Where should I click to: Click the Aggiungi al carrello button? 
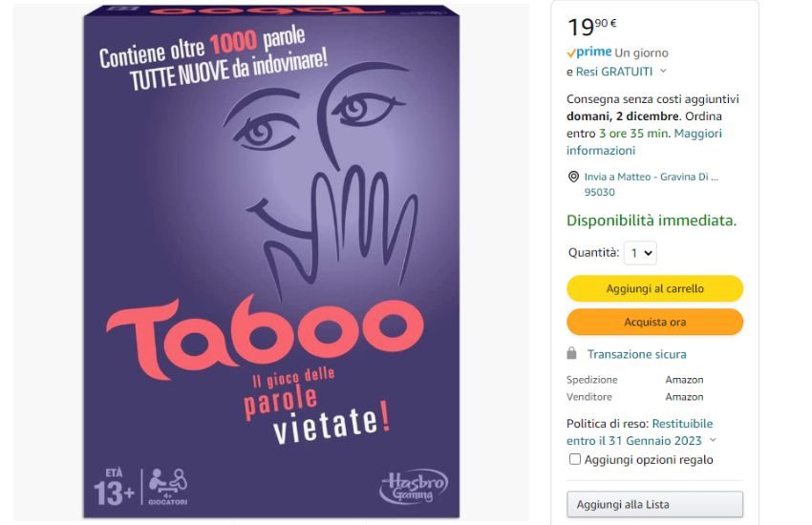point(654,288)
